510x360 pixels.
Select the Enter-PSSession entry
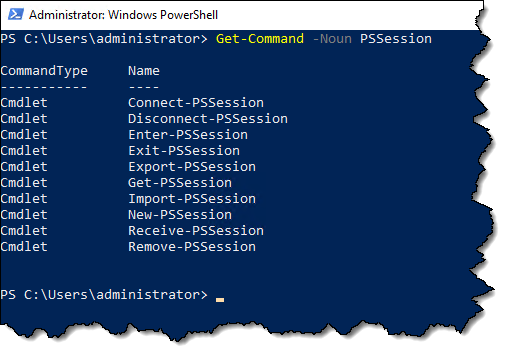[188, 135]
